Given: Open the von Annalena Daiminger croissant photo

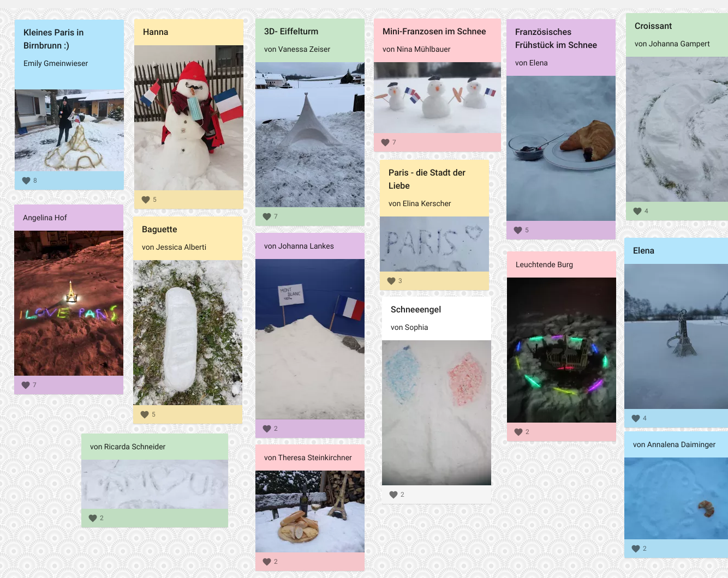Looking at the screenshot, I should point(676,498).
